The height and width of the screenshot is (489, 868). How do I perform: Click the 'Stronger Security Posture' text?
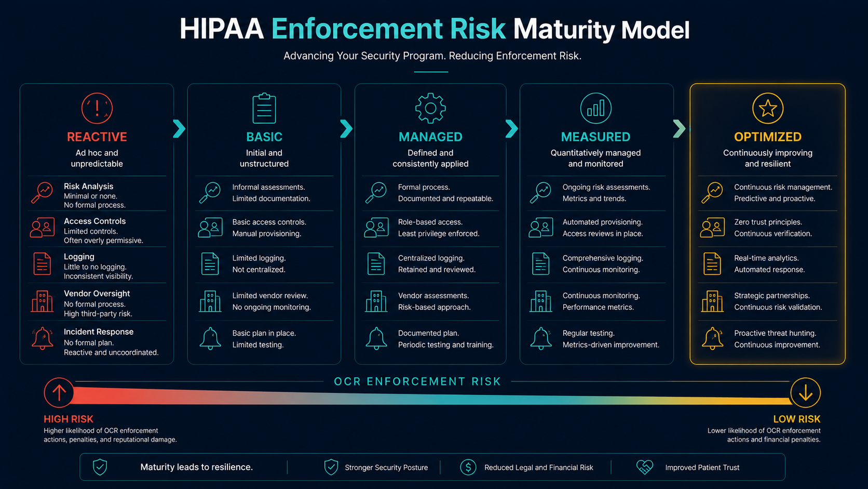[x=386, y=467]
